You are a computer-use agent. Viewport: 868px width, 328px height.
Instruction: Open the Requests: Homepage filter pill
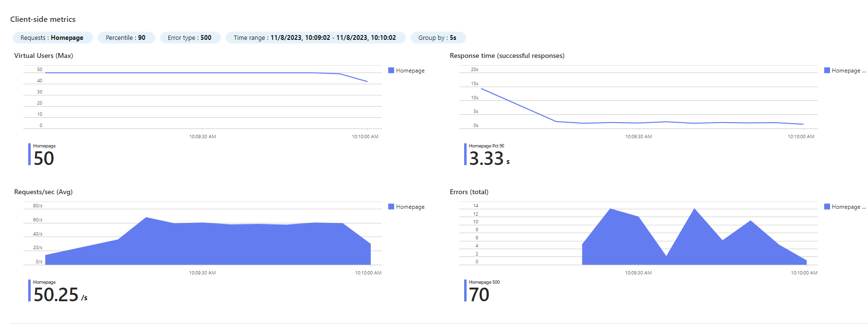(x=52, y=37)
